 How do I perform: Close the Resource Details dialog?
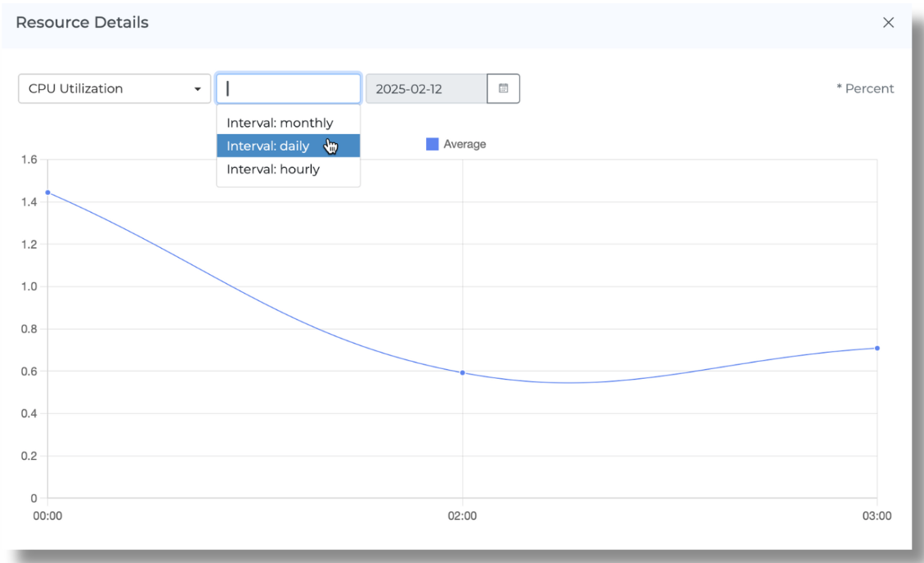tap(888, 23)
